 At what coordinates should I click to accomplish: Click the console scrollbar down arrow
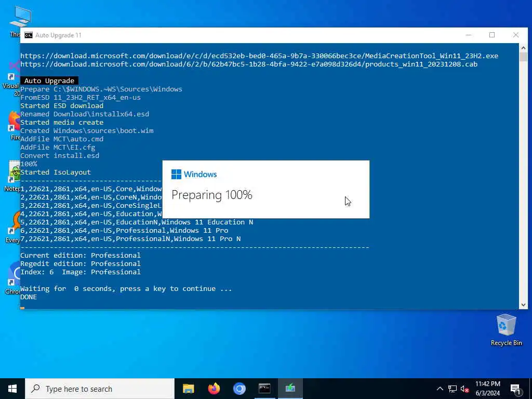[x=523, y=304]
